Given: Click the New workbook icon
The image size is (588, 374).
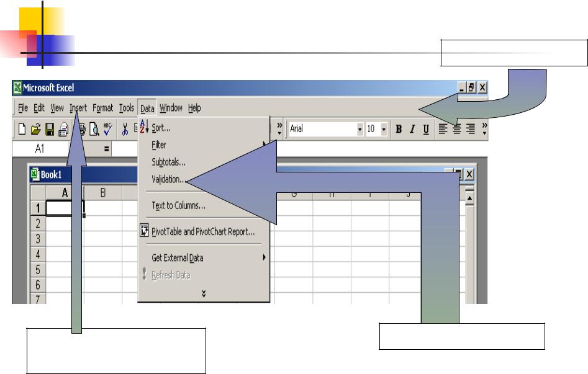Looking at the screenshot, I should (22, 129).
